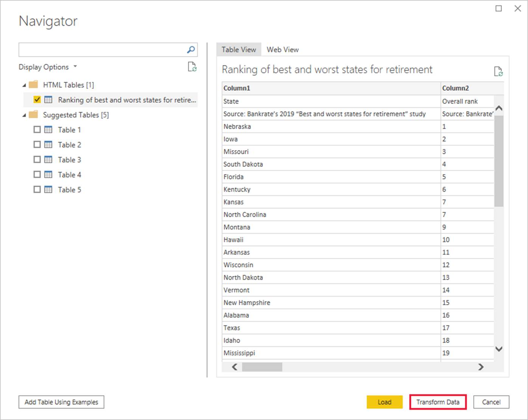Select the Table View tab

(239, 50)
